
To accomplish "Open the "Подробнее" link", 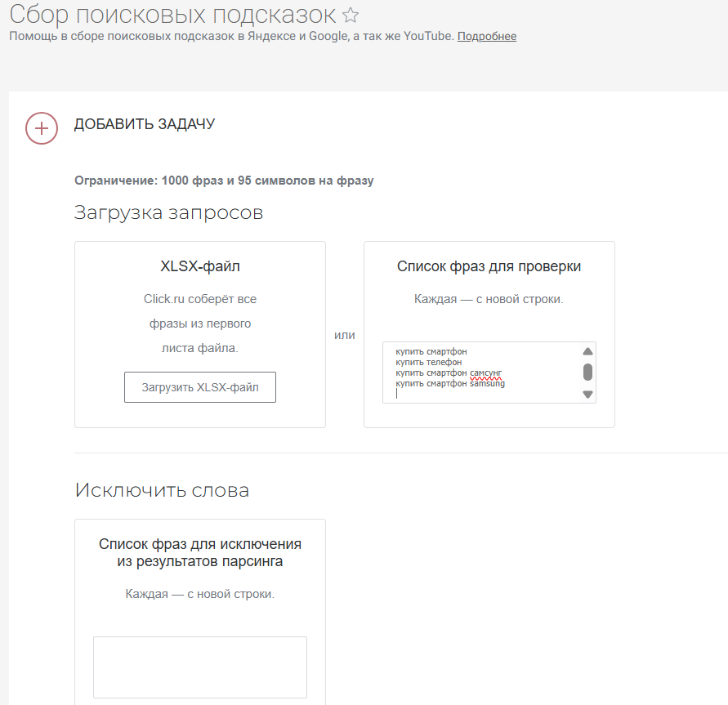I will 486,36.
